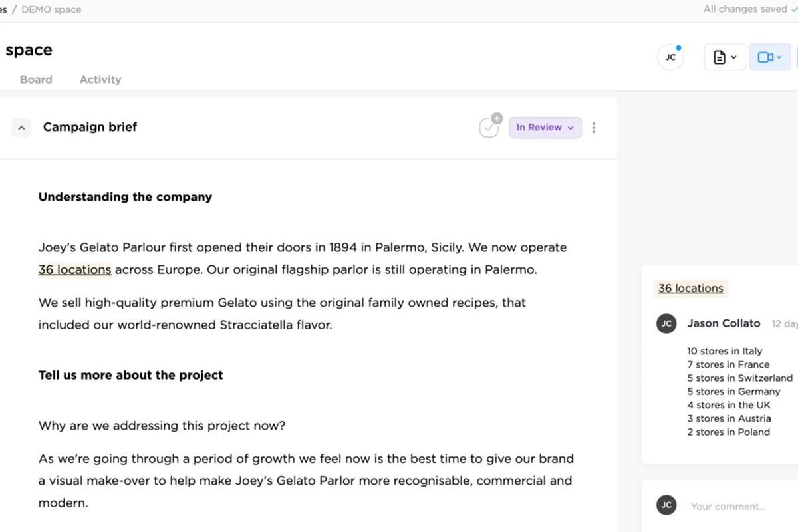Expand the chevron next to document icon
The height and width of the screenshot is (532, 798).
(x=733, y=57)
